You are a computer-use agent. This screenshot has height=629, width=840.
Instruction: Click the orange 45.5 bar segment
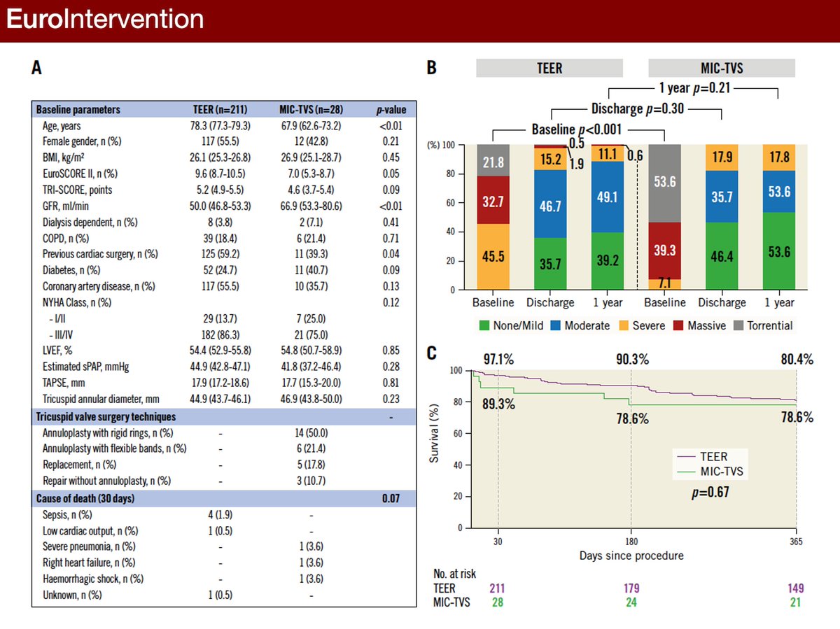click(x=493, y=257)
